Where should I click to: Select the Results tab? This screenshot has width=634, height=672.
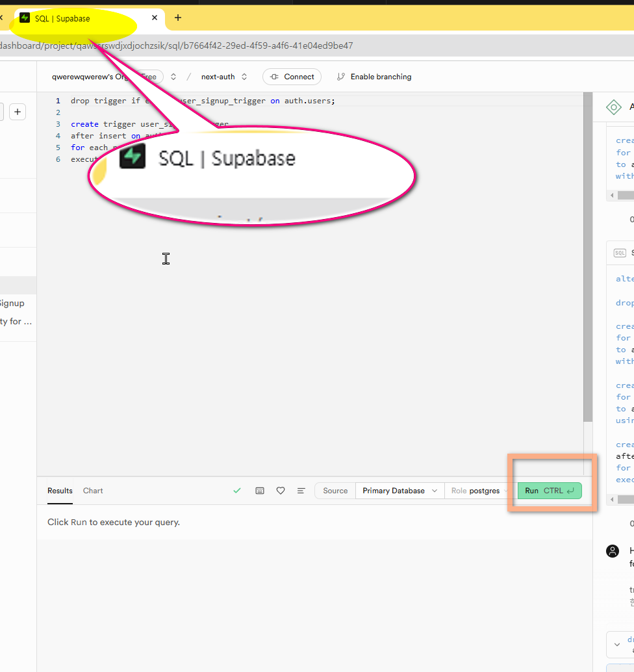click(x=60, y=491)
